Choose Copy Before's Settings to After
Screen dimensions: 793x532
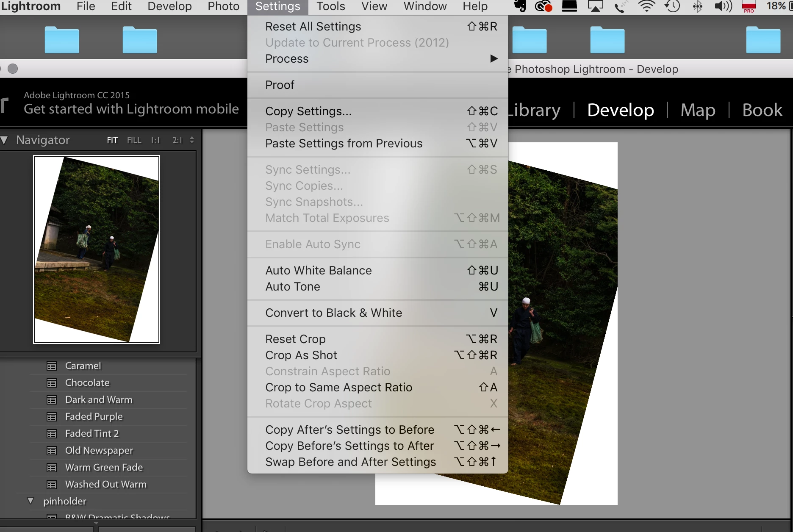pos(378,446)
